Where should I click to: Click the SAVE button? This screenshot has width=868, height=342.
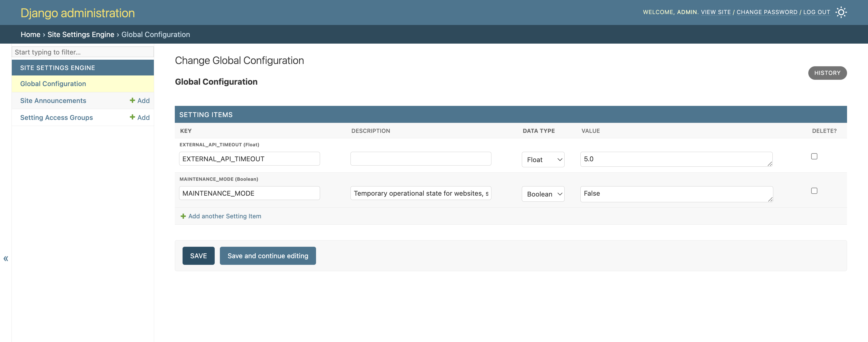198,256
